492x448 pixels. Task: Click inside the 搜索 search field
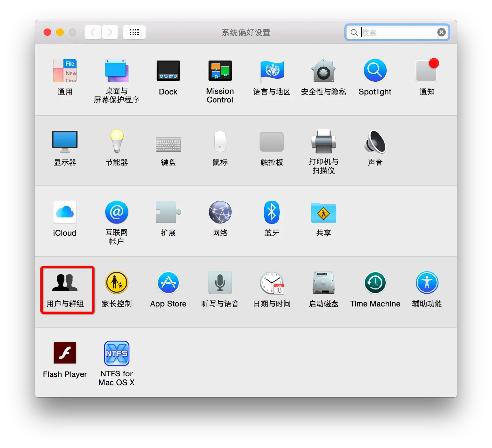(x=397, y=32)
